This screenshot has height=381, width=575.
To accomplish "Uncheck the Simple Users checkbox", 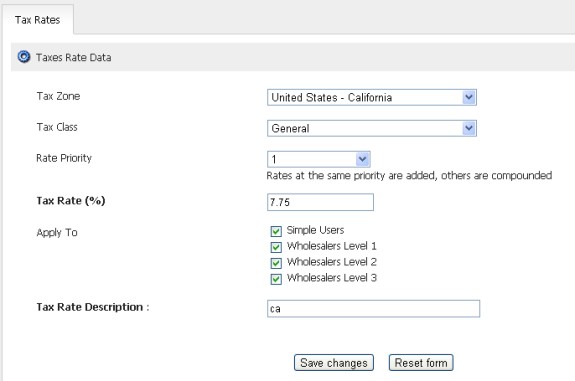I will 276,231.
